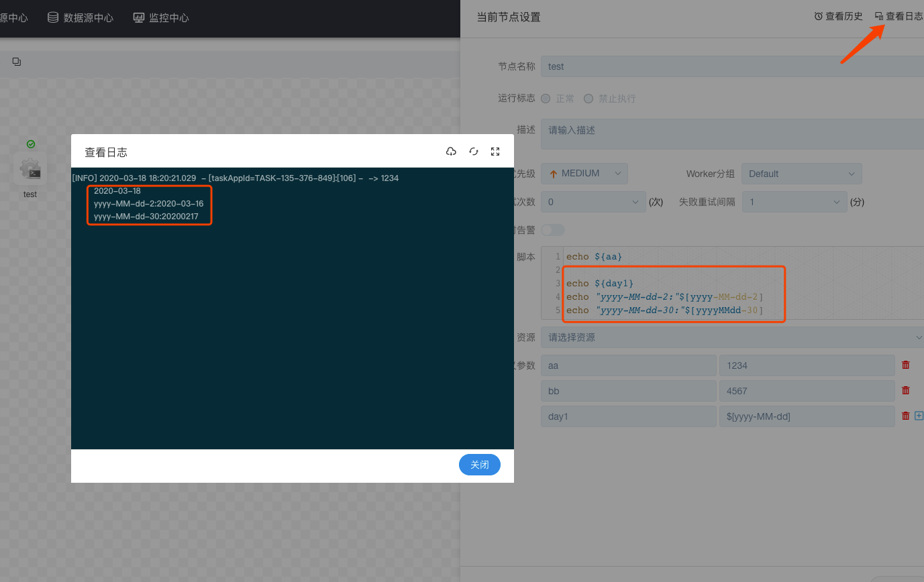Open the MEDIUM priority dropdown
Screen dimensions: 924x582
(584, 174)
